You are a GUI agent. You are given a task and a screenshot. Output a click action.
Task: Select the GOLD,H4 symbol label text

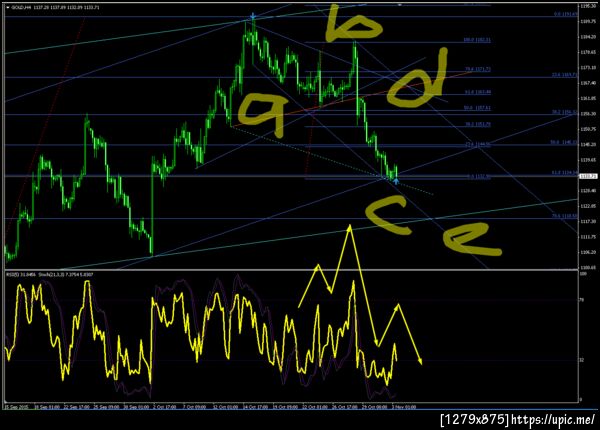pyautogui.click(x=21, y=7)
